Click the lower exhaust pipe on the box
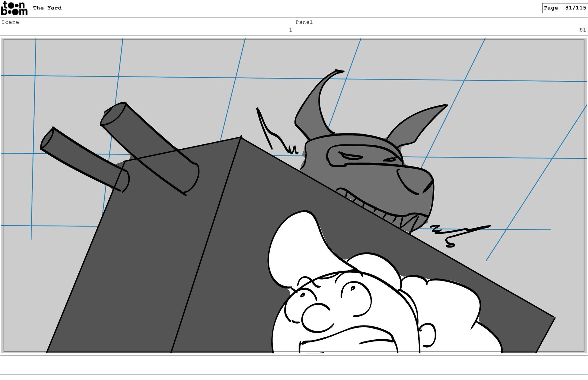Viewport: 588px width, 380px height. tap(83, 159)
